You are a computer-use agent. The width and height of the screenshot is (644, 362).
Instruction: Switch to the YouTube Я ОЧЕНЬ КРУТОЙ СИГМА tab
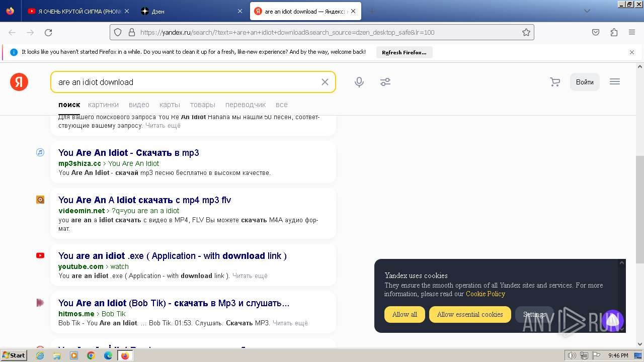(x=78, y=11)
